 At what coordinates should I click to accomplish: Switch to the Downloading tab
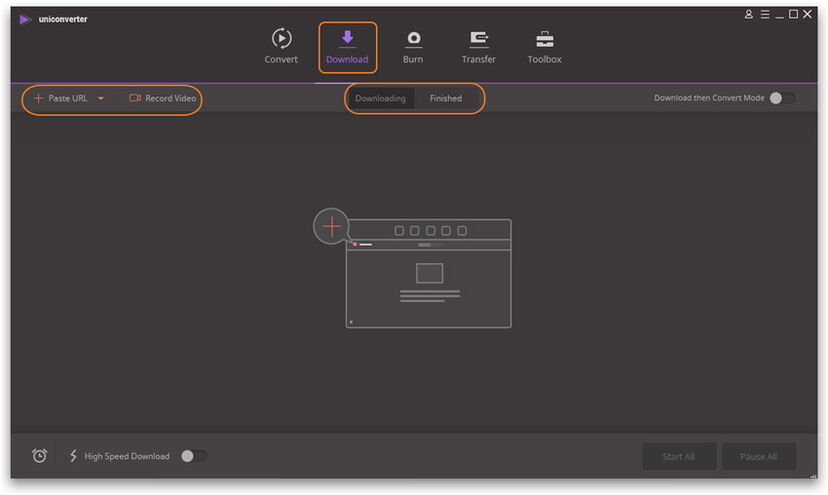click(380, 98)
